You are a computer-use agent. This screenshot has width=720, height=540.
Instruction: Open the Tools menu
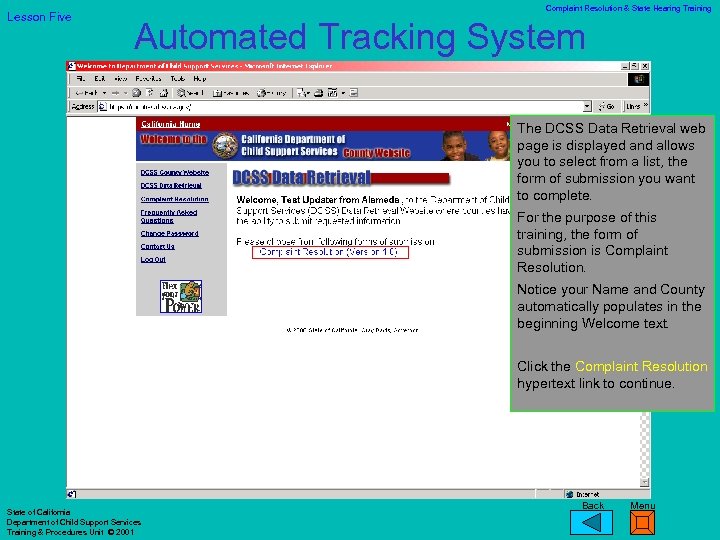(x=177, y=79)
